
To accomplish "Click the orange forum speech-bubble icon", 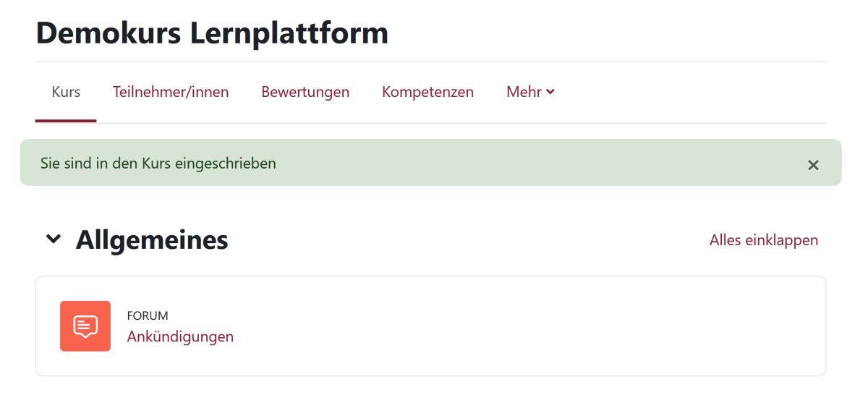I will (85, 326).
